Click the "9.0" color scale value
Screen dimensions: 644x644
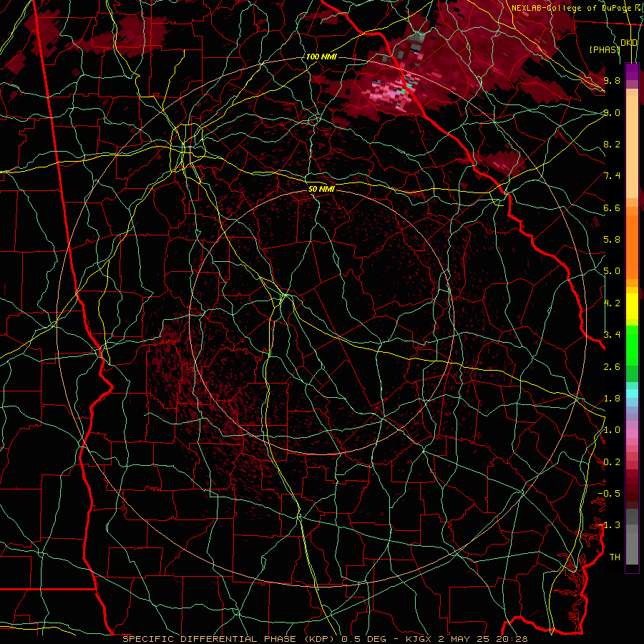click(x=612, y=112)
